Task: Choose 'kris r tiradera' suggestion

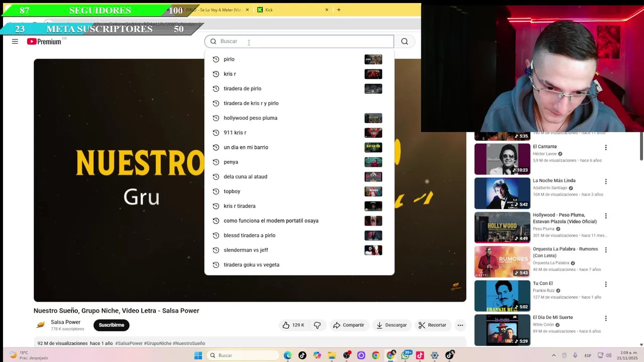Action: click(299, 206)
